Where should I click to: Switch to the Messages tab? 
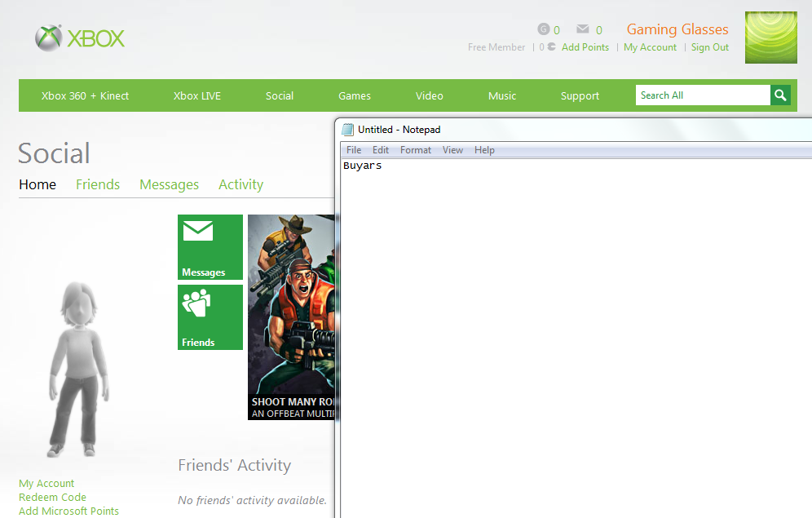tap(170, 184)
